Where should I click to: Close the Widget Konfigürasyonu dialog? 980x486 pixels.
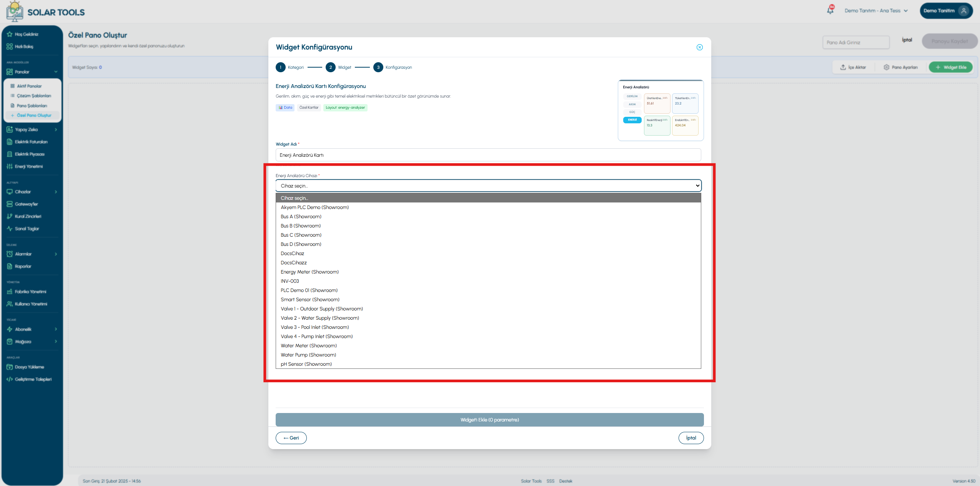699,47
